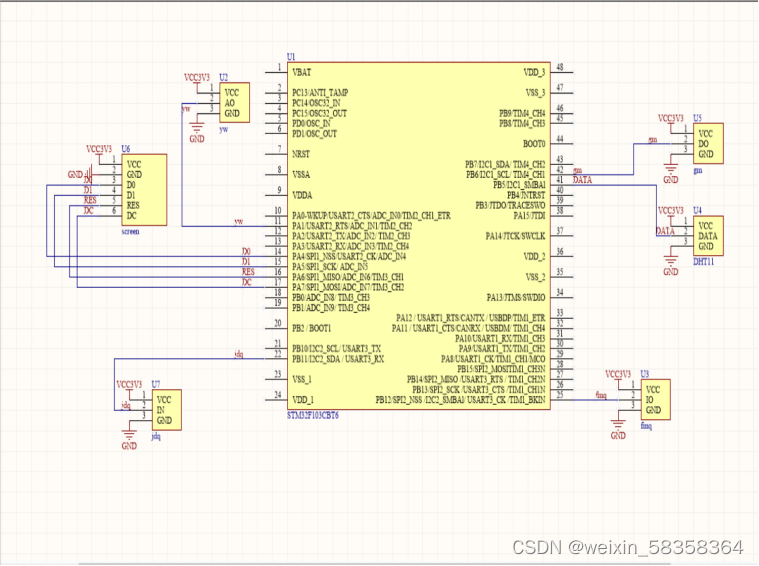Select the fmq comment under U3

coord(646,426)
